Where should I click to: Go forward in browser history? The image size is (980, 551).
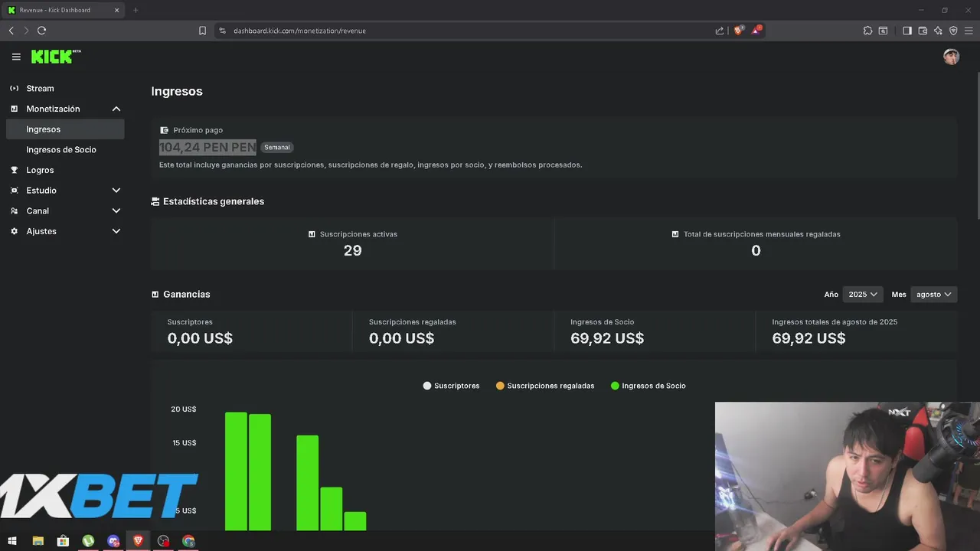[26, 31]
